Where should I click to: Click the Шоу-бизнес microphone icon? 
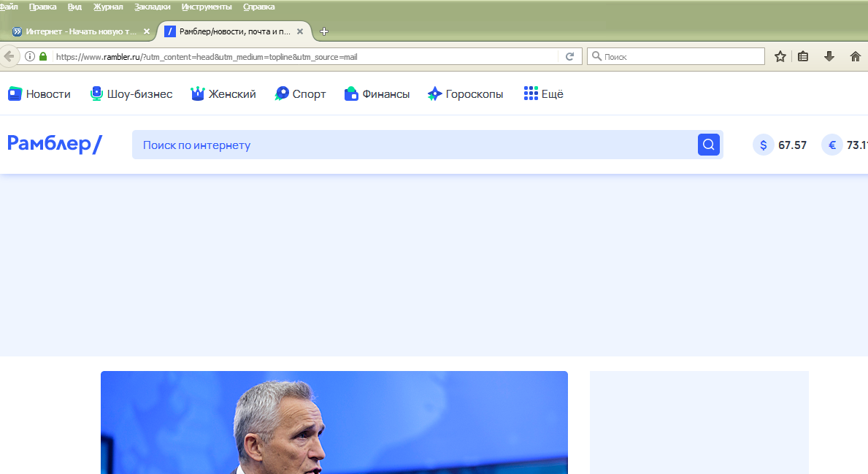pyautogui.click(x=96, y=93)
